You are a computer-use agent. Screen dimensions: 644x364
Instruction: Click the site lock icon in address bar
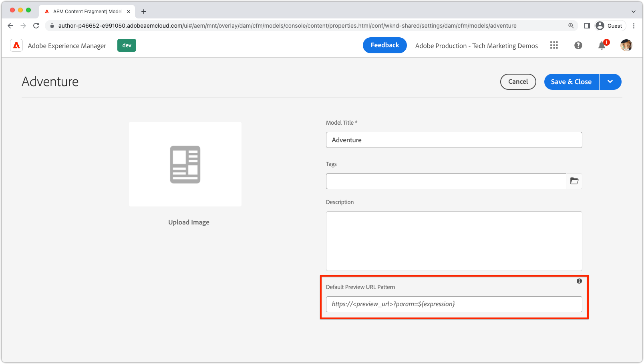pos(52,26)
